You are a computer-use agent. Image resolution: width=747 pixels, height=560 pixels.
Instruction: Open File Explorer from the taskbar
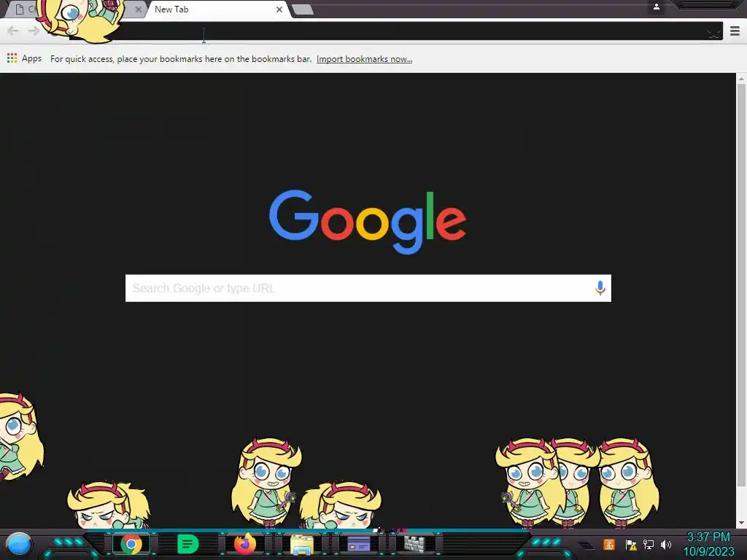pyautogui.click(x=301, y=545)
